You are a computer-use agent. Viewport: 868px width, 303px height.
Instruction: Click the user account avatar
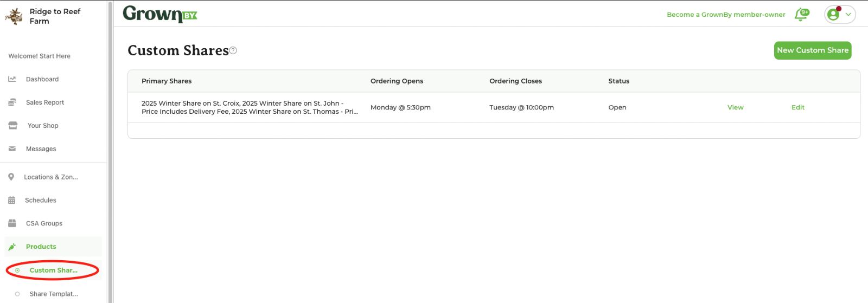(834, 15)
